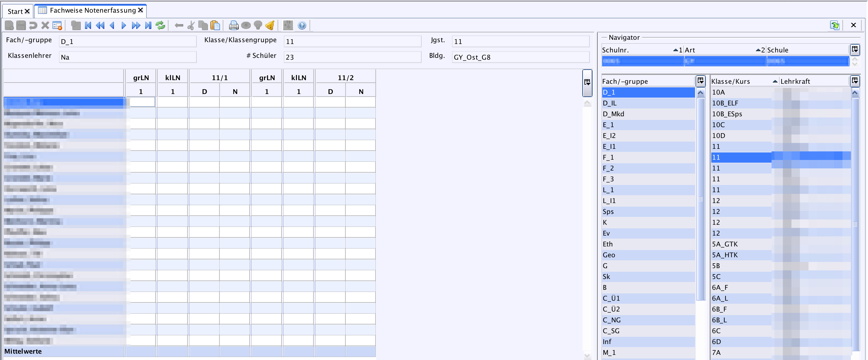Click the printer icon
This screenshot has height=360, width=868.
coord(234,25)
